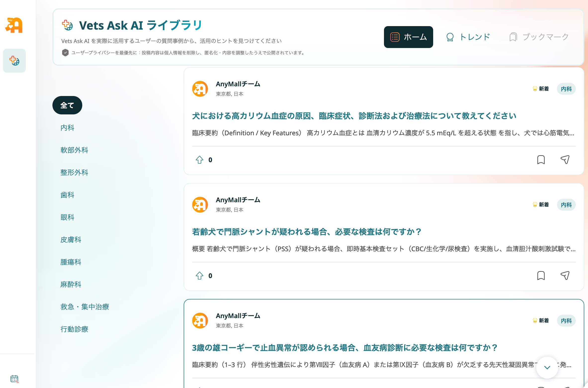Expand the truncated hyperkalemia summary text
The height and width of the screenshot is (388, 588).
coord(383,133)
